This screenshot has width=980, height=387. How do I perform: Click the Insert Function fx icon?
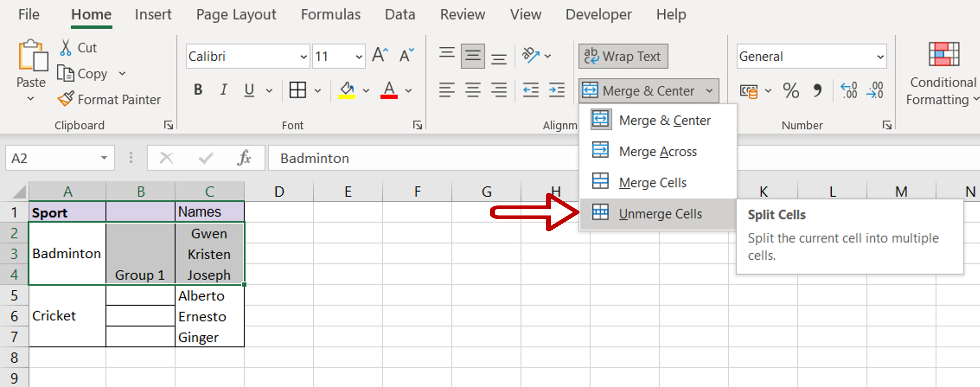(244, 158)
